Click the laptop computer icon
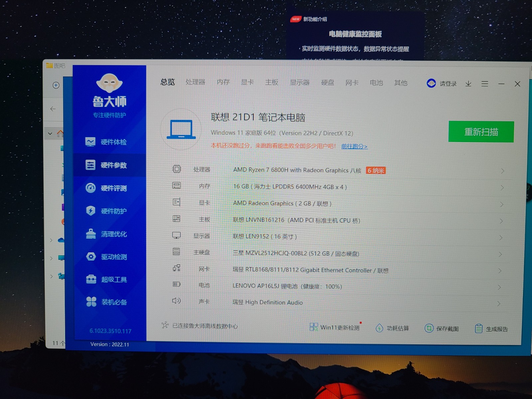 [x=181, y=129]
